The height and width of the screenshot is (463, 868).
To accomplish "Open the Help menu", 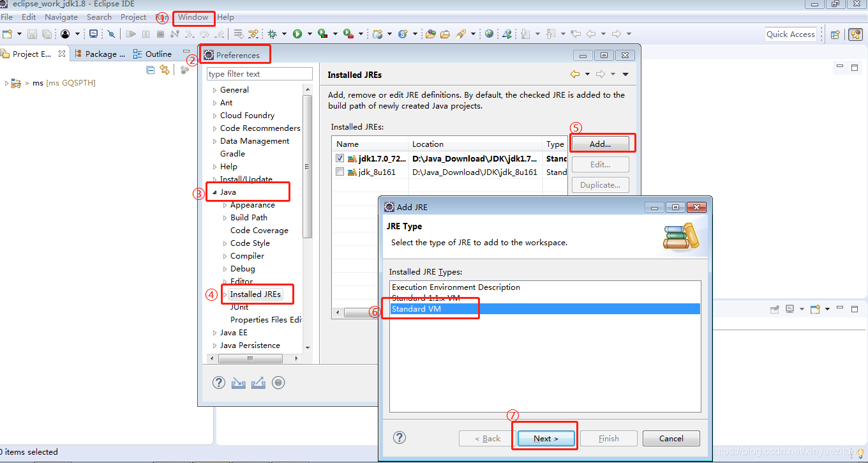I will (x=225, y=17).
